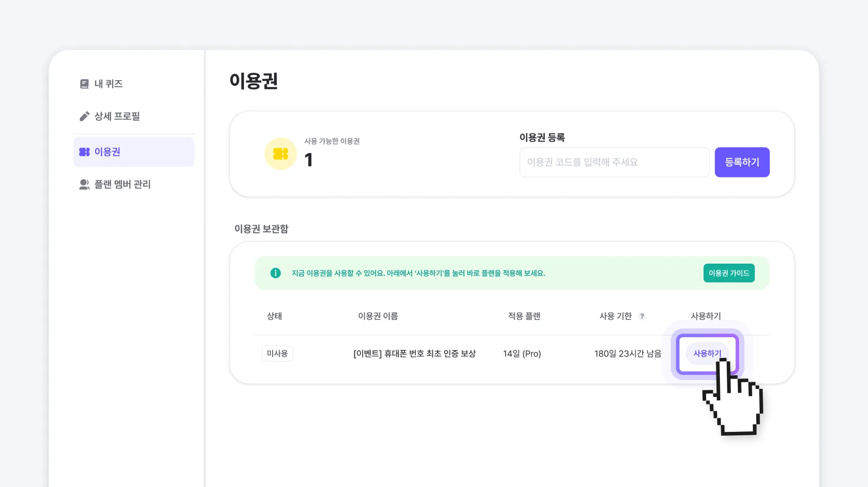The width and height of the screenshot is (868, 487).
Task: Open the 이용권 가이드 button
Action: tap(729, 273)
